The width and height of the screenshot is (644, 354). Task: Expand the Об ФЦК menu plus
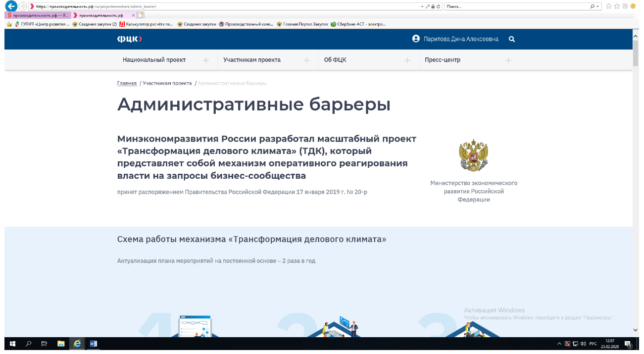pyautogui.click(x=407, y=60)
